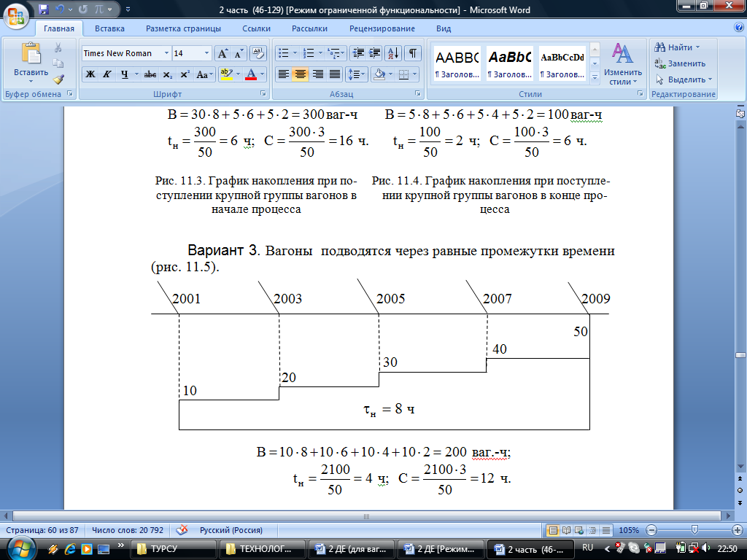747x560 pixels.
Task: Apply red font color
Action: 251,74
